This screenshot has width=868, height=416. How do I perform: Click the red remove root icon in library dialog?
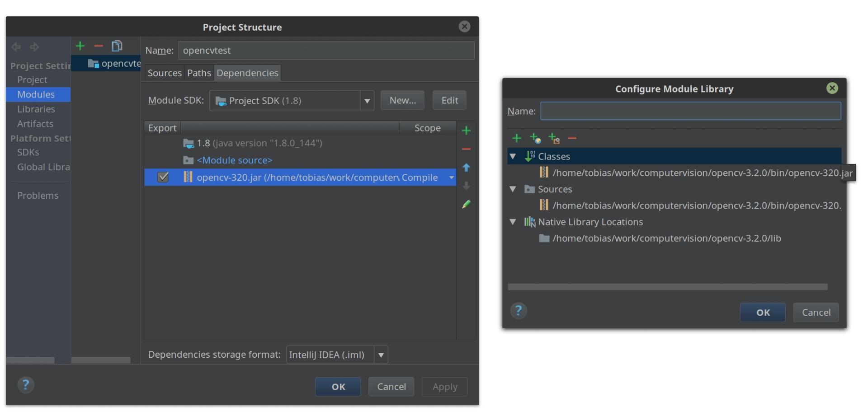(x=572, y=138)
